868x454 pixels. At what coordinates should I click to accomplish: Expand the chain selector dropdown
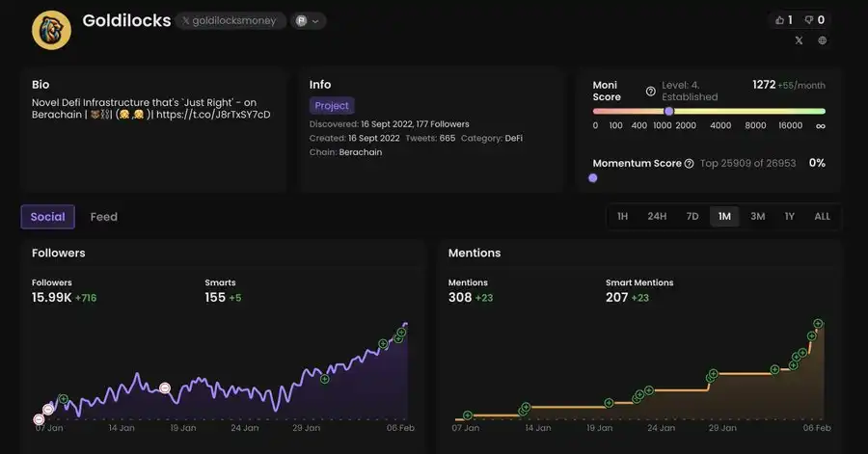pos(310,21)
